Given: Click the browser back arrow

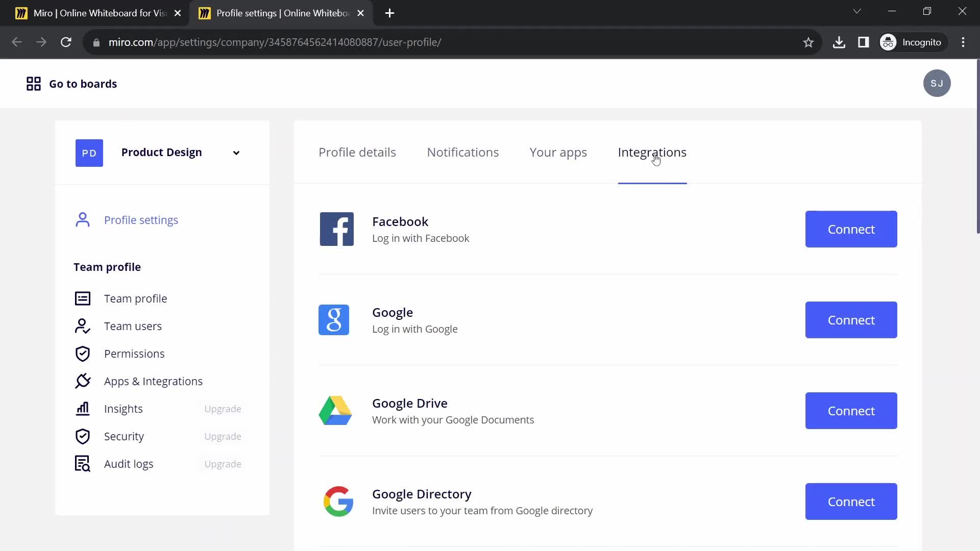Looking at the screenshot, I should coord(17,42).
